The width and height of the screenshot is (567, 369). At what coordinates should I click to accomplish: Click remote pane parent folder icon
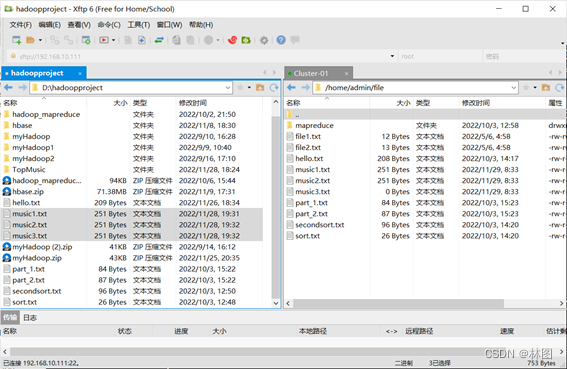pyautogui.click(x=546, y=88)
